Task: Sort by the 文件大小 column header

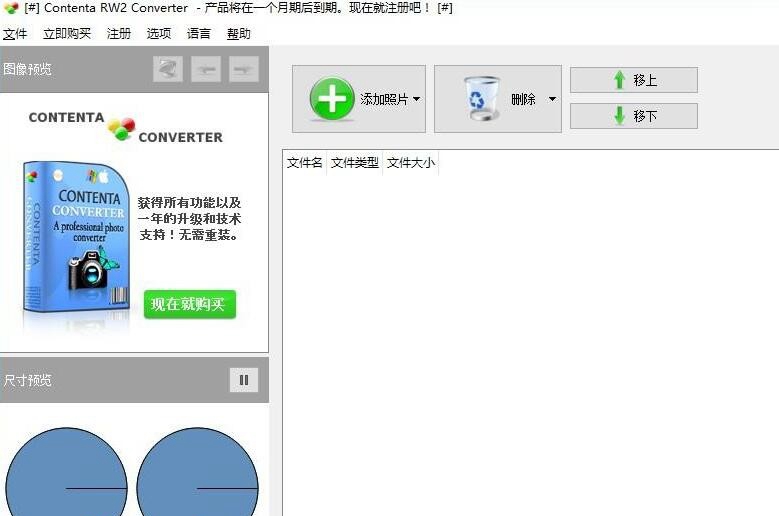Action: coord(411,162)
